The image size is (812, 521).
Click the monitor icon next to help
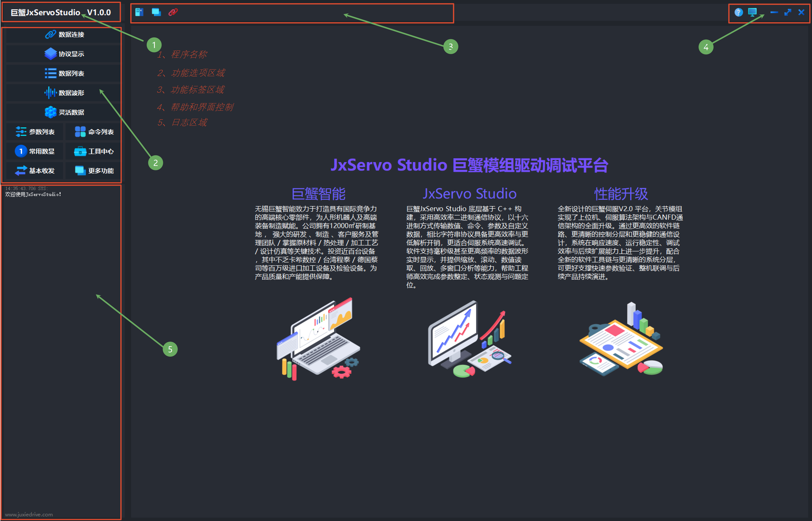(x=752, y=12)
